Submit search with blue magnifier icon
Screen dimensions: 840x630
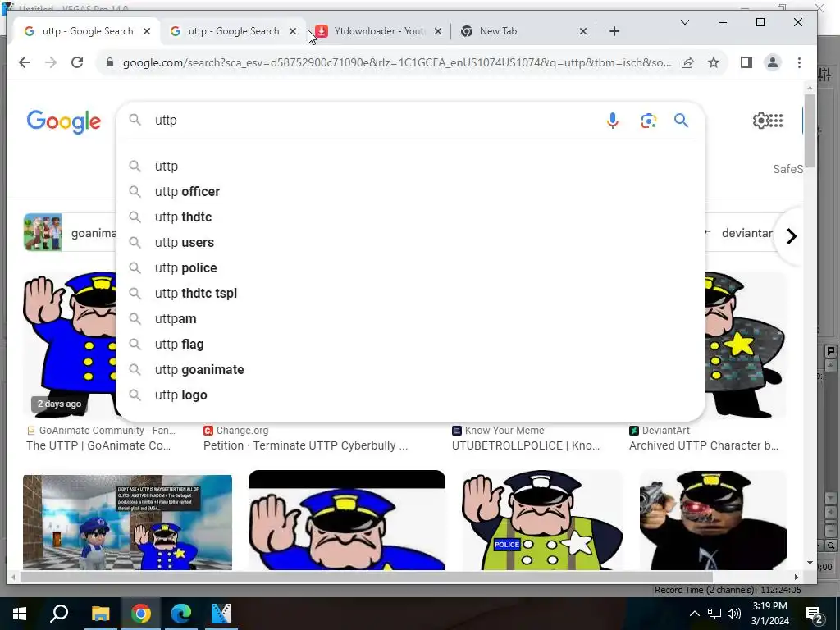pos(681,121)
